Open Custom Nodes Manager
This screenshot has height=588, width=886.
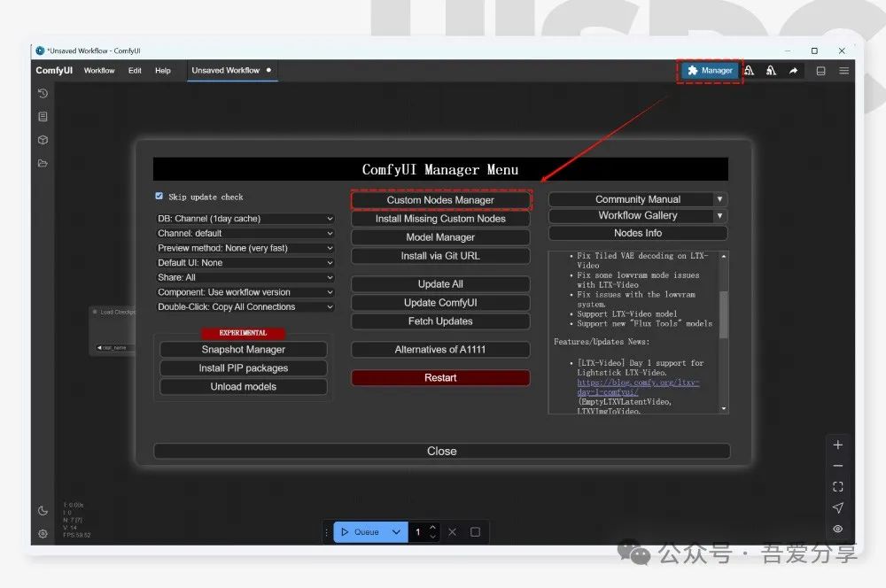coord(440,200)
